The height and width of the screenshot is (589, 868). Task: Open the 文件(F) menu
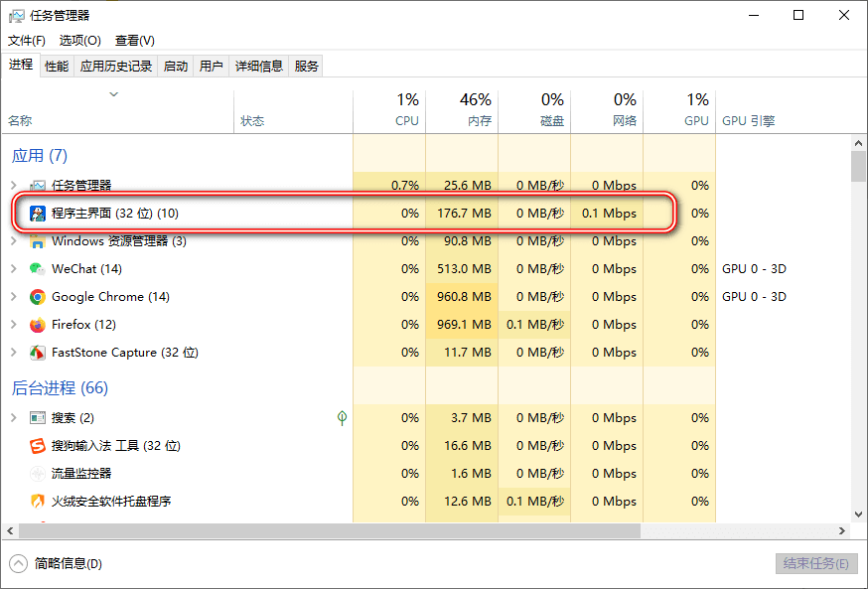(x=27, y=41)
